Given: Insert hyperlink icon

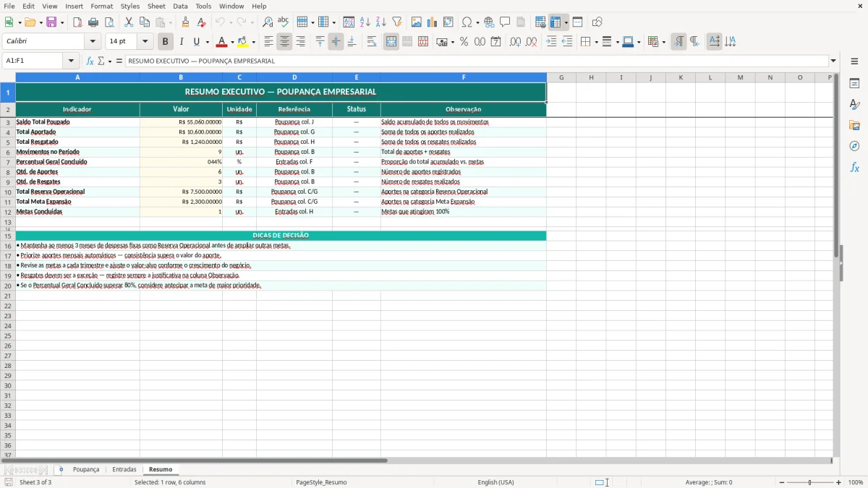Looking at the screenshot, I should pyautogui.click(x=490, y=22).
